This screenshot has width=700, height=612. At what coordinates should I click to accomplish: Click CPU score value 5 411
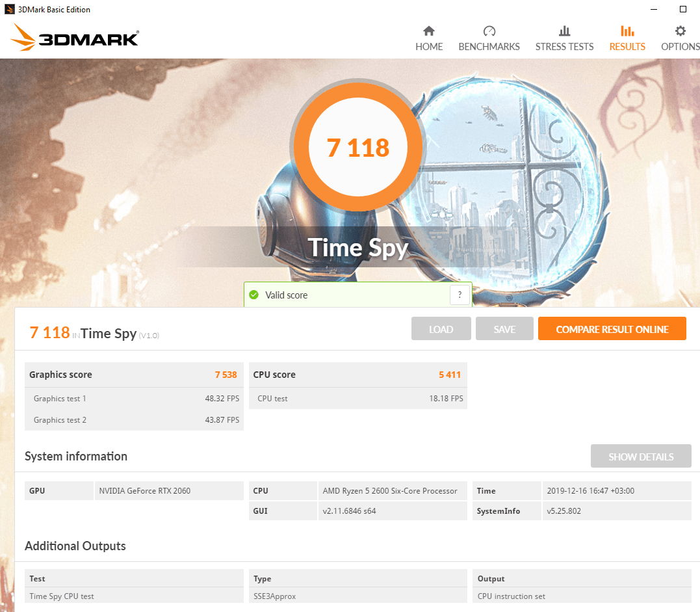point(450,375)
